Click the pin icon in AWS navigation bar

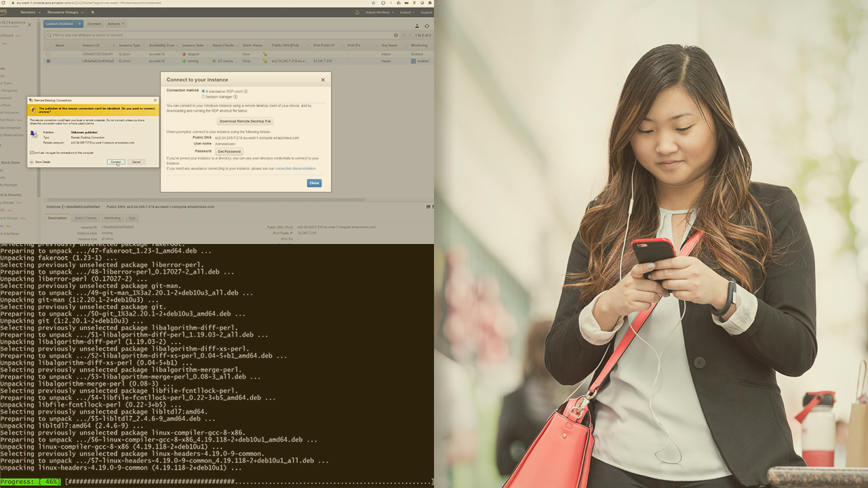(92, 12)
